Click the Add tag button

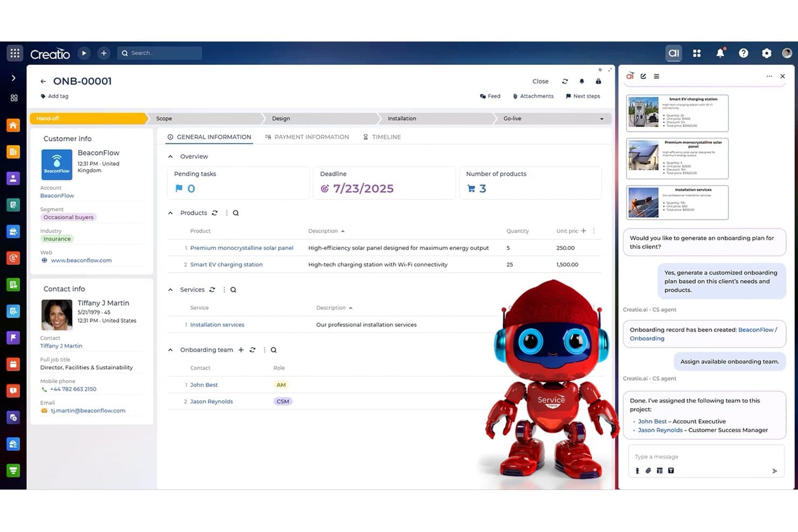click(x=54, y=96)
